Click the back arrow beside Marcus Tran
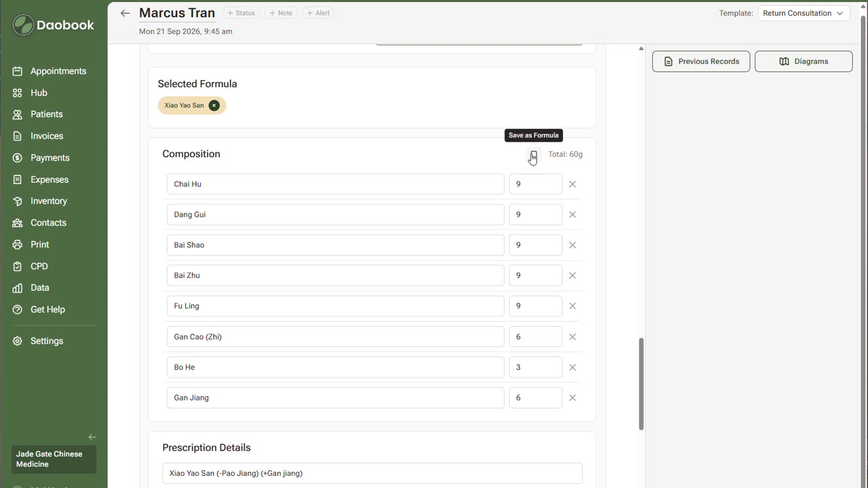Image resolution: width=868 pixels, height=488 pixels. point(125,13)
